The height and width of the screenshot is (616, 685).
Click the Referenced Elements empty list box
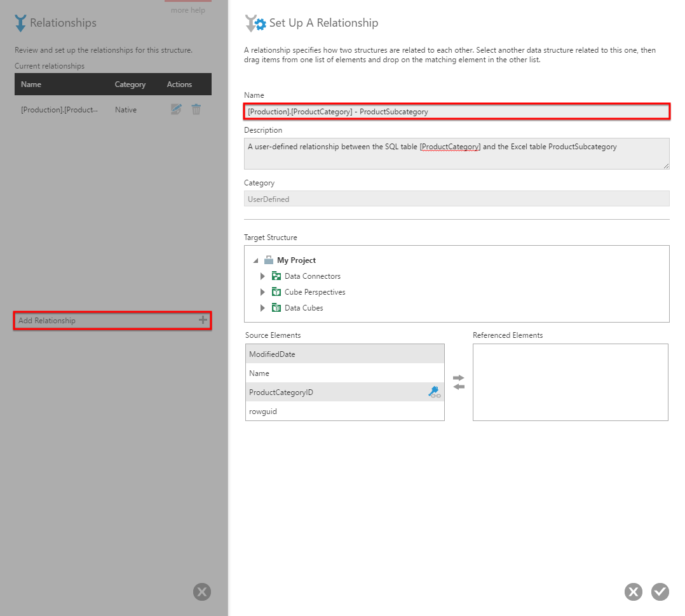(x=570, y=382)
